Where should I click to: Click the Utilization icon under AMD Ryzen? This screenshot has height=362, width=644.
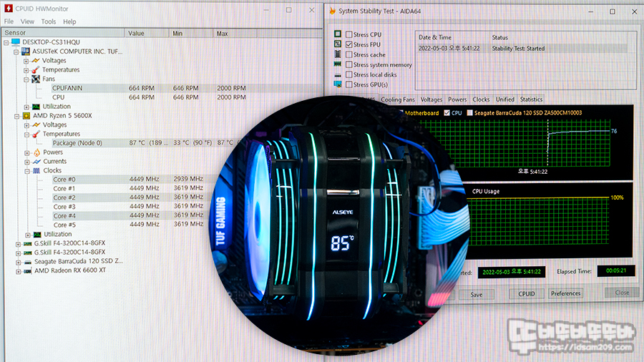click(x=37, y=235)
